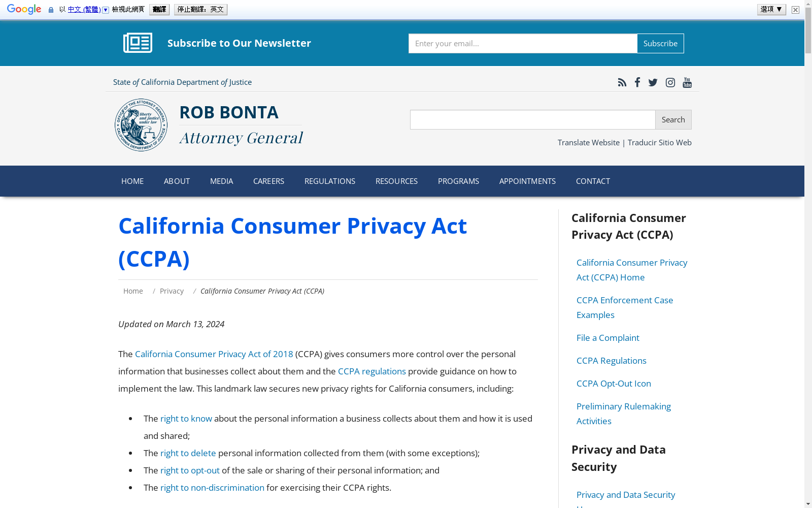Open the REGULATIONS navigation menu
Screen dimensions: 812x508
(330, 181)
